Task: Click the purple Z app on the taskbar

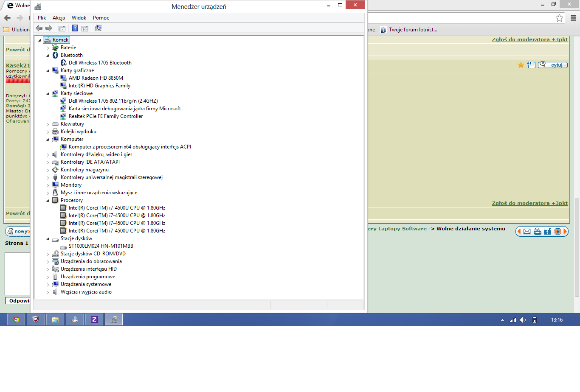Action: [x=94, y=319]
